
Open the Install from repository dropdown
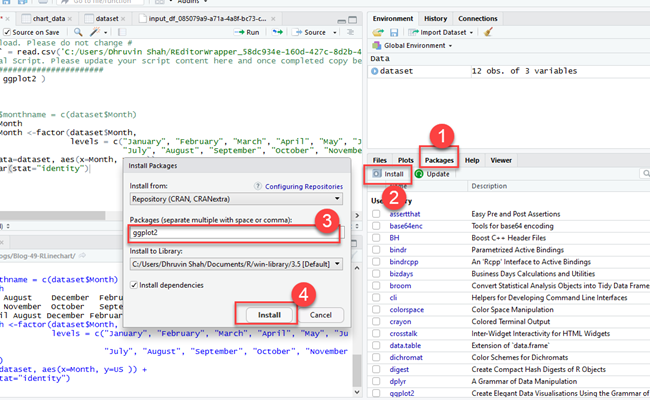click(x=236, y=199)
